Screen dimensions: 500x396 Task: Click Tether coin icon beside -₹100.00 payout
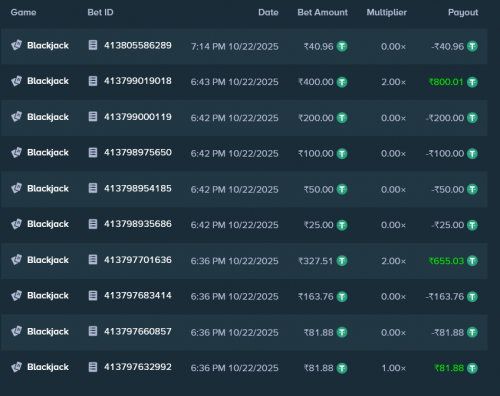coord(472,154)
